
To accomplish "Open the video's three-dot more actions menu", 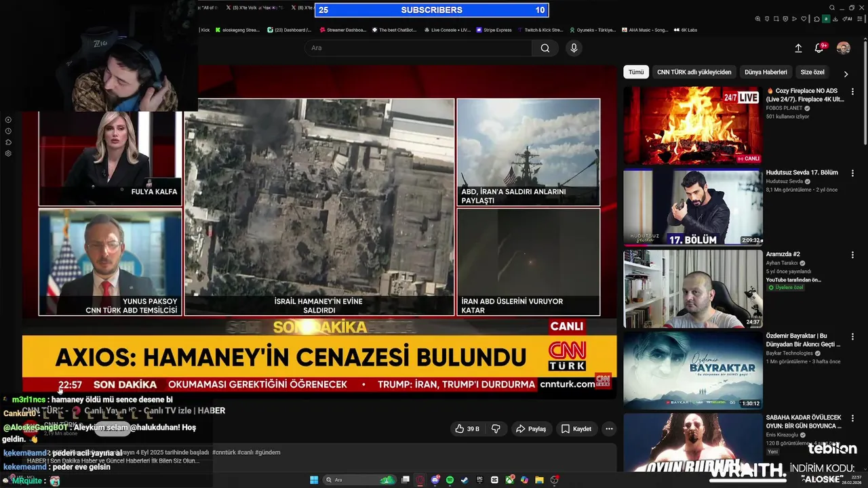I will (x=609, y=429).
